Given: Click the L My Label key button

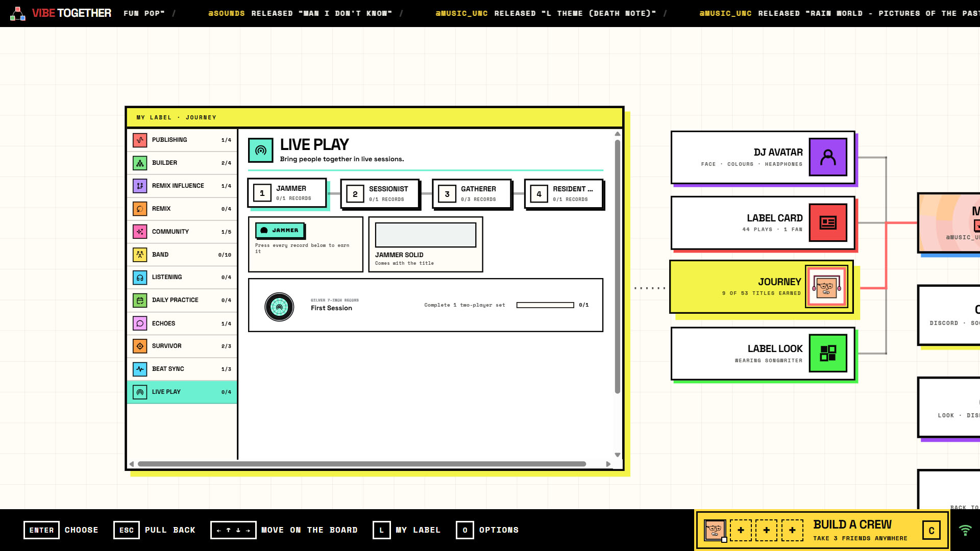Looking at the screenshot, I should click(x=381, y=530).
